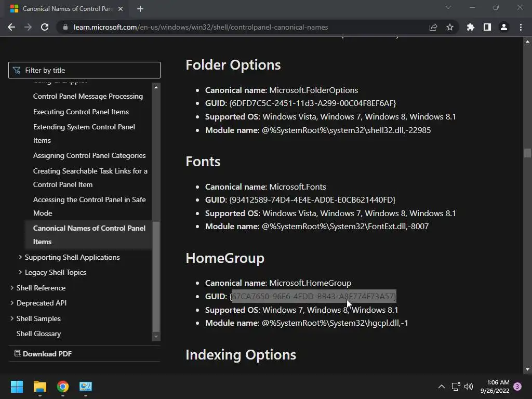The width and height of the screenshot is (532, 399).
Task: Close the Canonical Names tab
Action: pos(121,9)
